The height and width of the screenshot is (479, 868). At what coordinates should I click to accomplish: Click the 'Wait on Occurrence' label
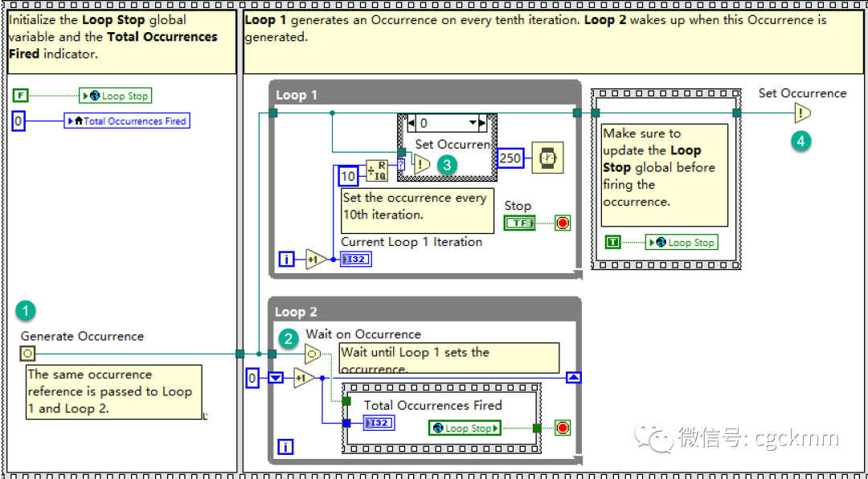coord(363,334)
